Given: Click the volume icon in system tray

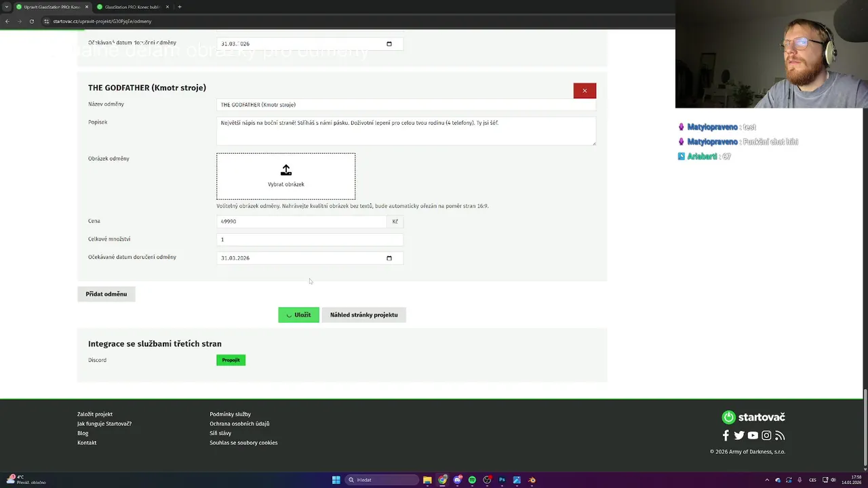Looking at the screenshot, I should point(833,480).
